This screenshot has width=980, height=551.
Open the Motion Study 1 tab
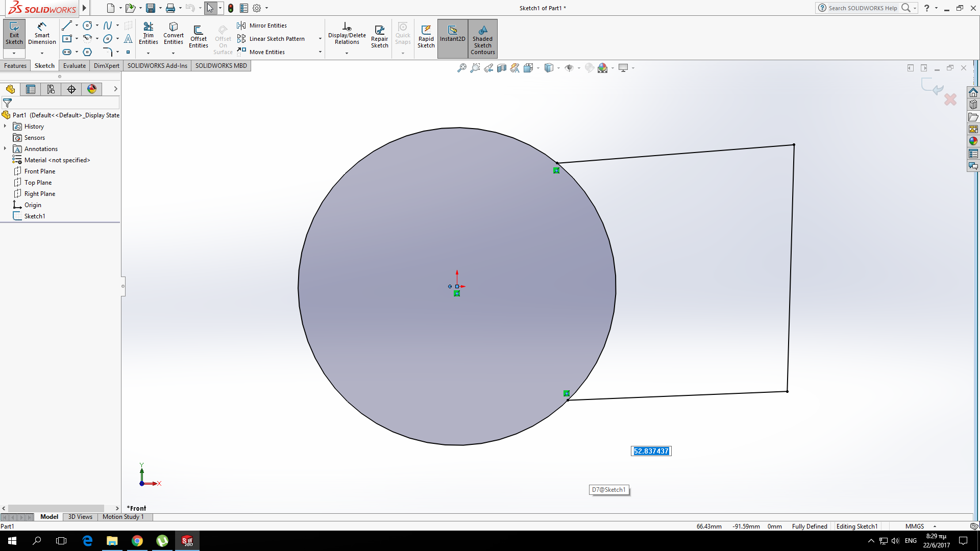click(x=123, y=517)
